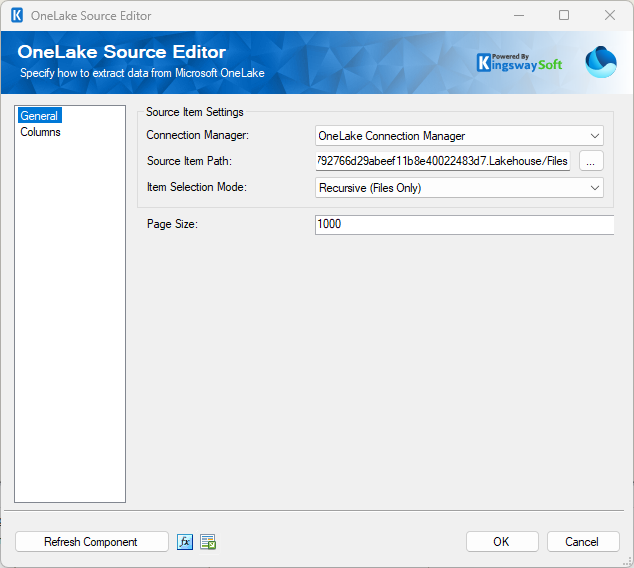Confirm with the OK button

502,542
